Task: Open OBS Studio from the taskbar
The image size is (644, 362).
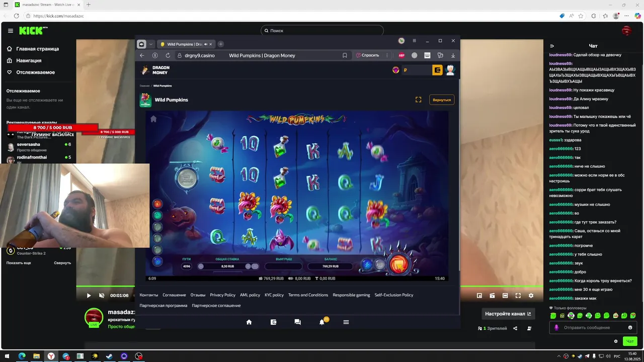Action: [138, 356]
